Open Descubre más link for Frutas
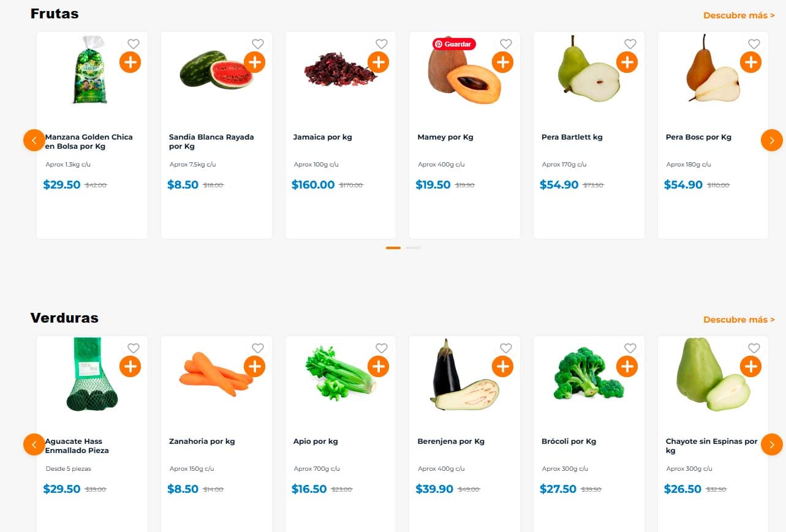Viewport: 786px width, 532px height. [x=738, y=15]
